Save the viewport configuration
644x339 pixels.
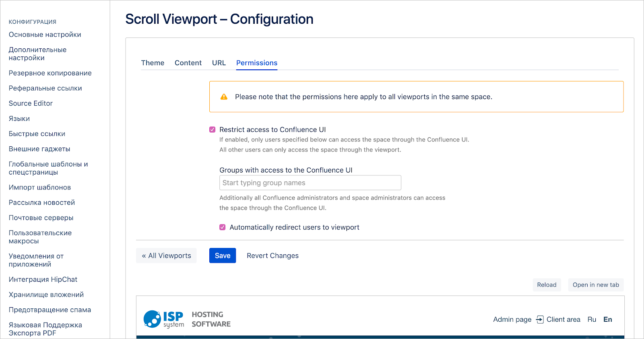pos(223,256)
